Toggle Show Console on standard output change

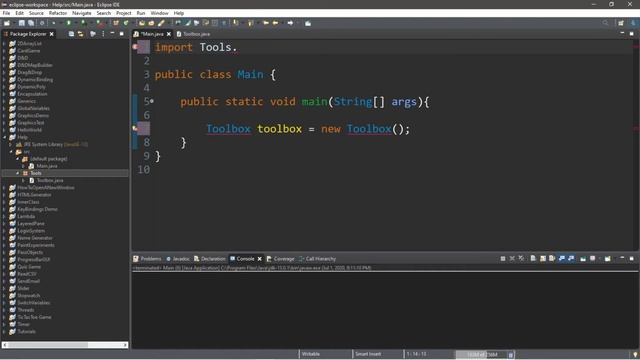click(x=562, y=258)
